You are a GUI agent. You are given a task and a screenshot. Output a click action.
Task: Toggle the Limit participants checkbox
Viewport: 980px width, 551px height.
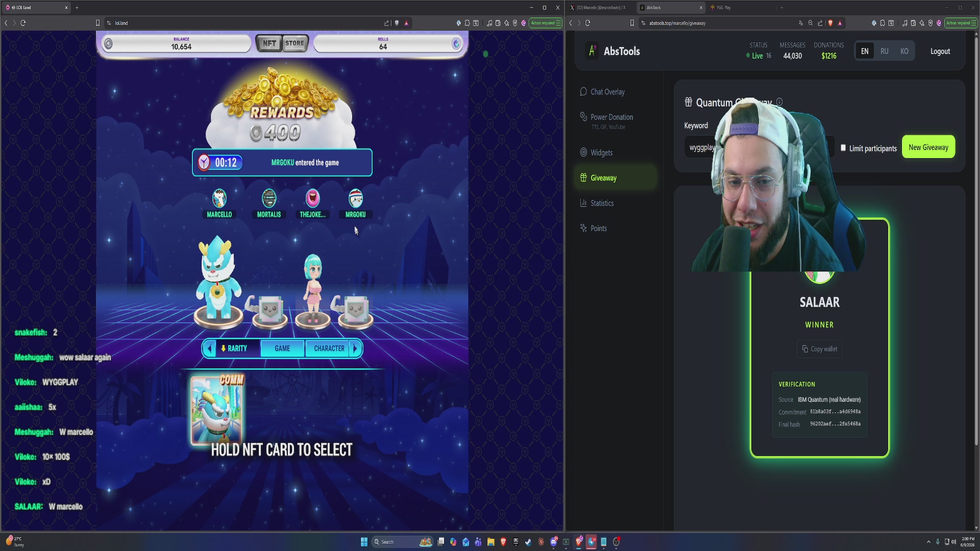[x=843, y=148]
